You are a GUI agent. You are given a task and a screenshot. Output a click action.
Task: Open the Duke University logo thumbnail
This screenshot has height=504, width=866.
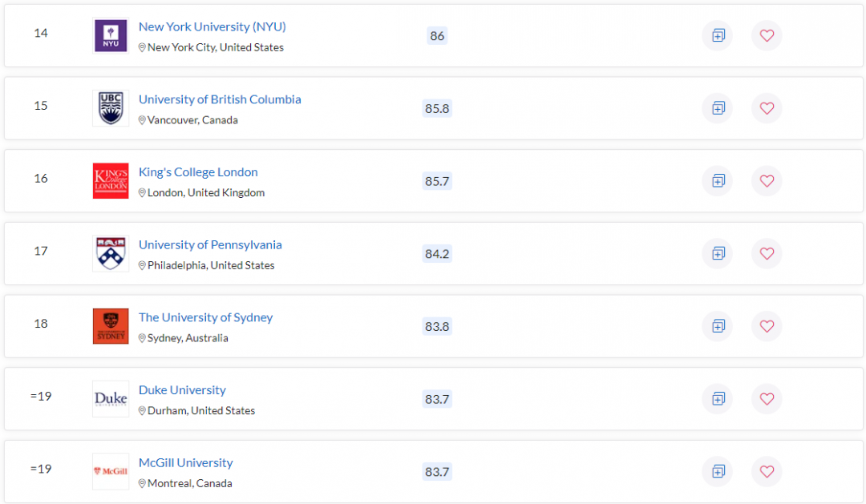click(111, 398)
